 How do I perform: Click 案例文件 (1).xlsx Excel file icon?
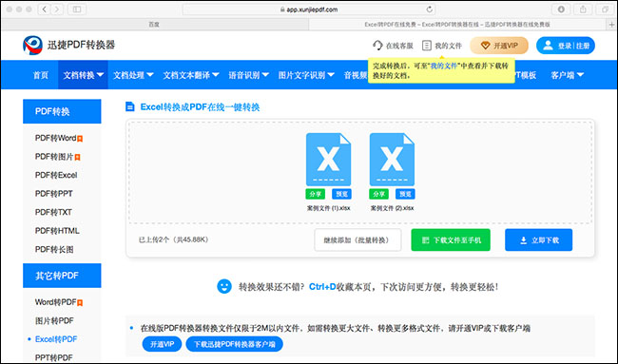point(328,160)
